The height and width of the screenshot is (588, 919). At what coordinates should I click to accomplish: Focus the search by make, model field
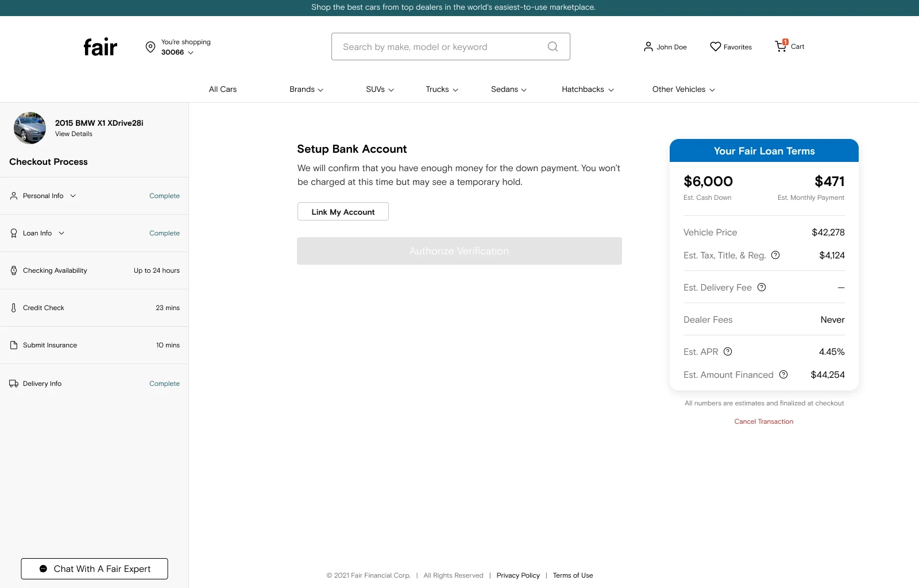point(451,47)
